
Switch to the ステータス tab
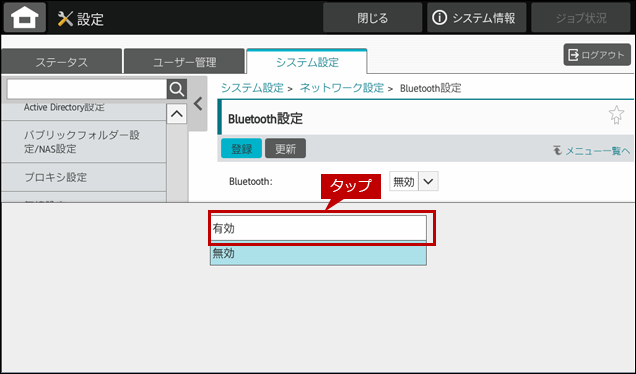[61, 62]
